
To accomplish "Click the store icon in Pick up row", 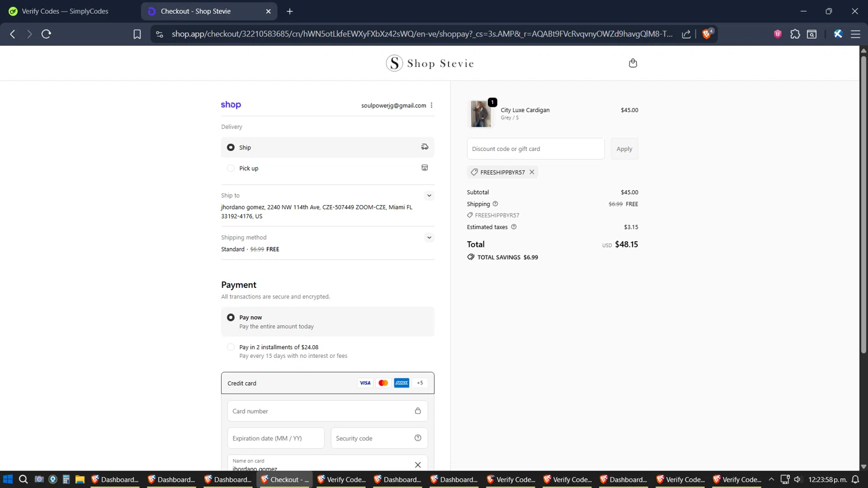I will (425, 168).
